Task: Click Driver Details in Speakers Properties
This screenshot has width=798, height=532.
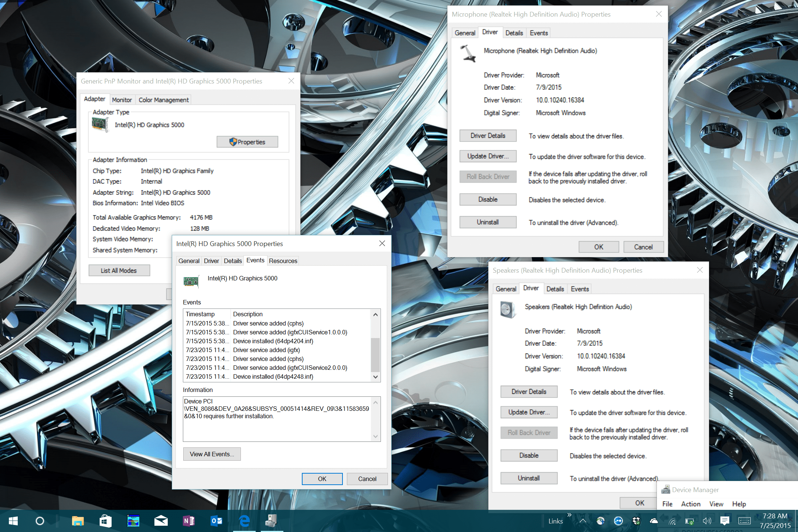Action: (x=529, y=392)
